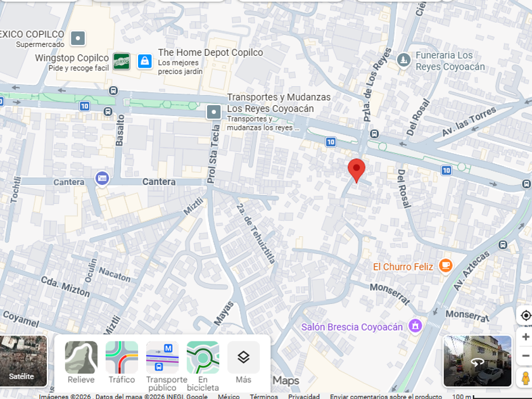Screen dimensions: 532x399
Task: Zoom out with the minus button
Action: 526,355
